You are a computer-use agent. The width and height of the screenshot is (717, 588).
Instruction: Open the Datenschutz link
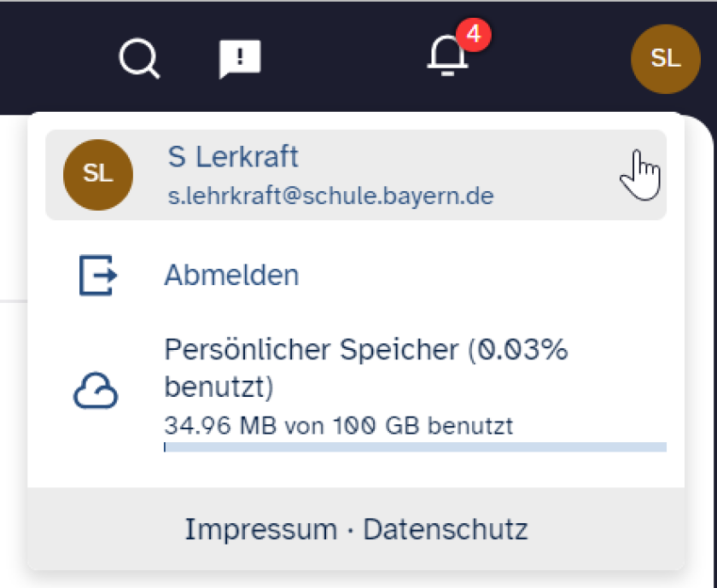[446, 530]
